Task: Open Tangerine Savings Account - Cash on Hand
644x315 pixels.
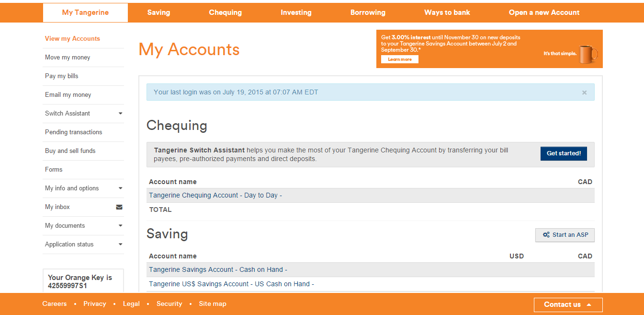Action: (218, 270)
